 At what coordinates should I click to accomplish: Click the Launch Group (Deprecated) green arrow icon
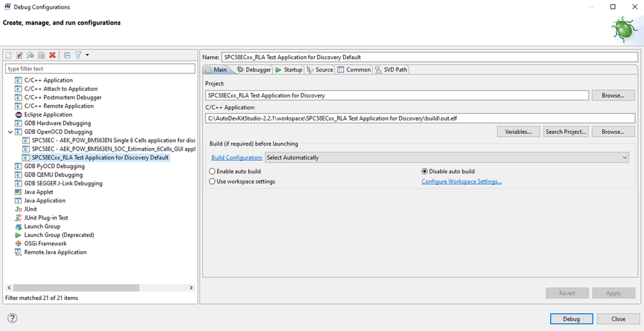18,235
